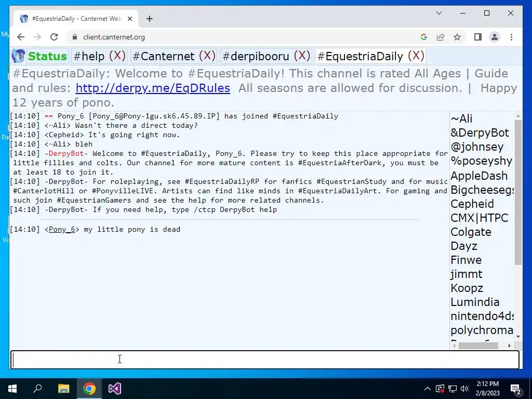Open the network icon in system tray
The width and height of the screenshot is (532, 399).
tap(453, 389)
